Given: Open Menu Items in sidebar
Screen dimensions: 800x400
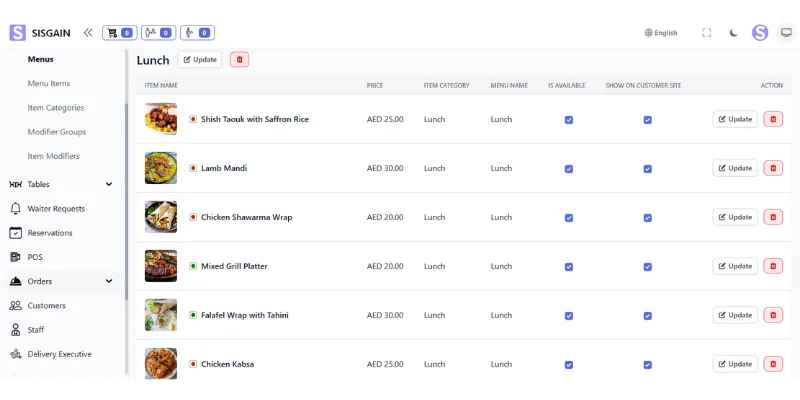Looking at the screenshot, I should [x=49, y=83].
